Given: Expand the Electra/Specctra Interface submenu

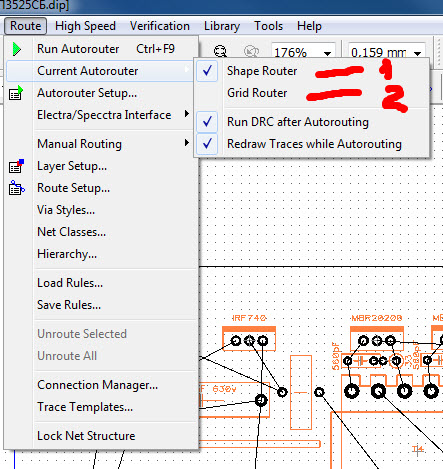Looking at the screenshot, I should coord(100,115).
